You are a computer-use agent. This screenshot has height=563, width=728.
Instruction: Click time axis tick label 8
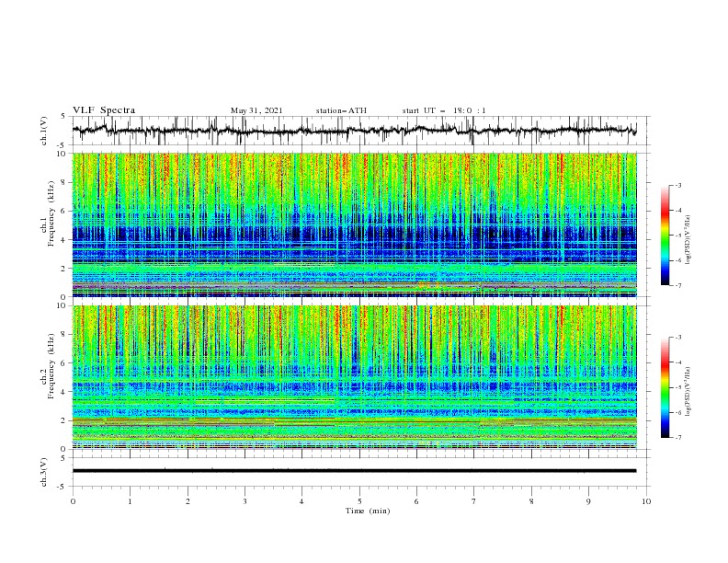[531, 501]
